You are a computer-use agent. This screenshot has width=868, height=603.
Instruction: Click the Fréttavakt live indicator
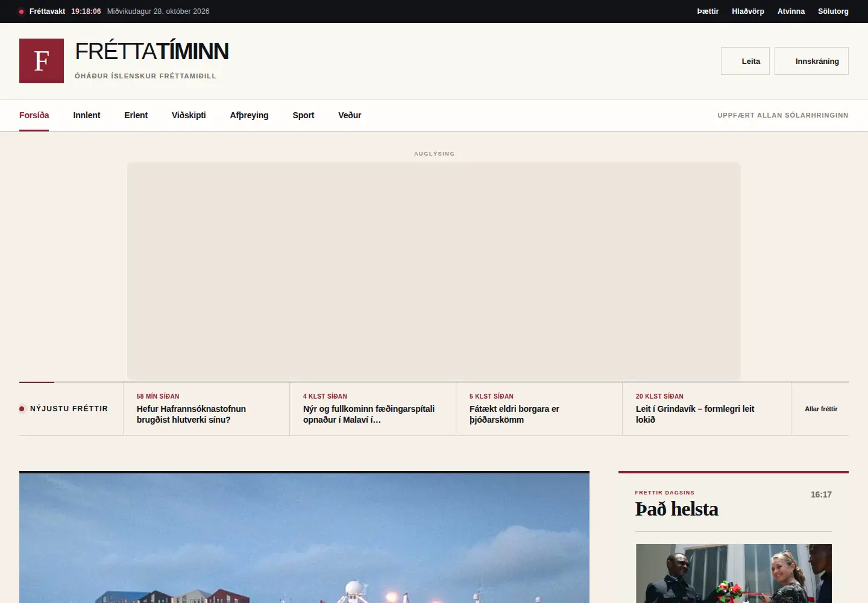(42, 11)
